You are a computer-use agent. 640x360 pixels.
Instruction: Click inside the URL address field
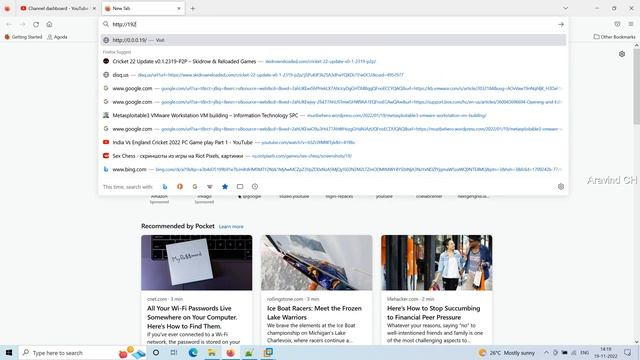pyautogui.click(x=333, y=24)
